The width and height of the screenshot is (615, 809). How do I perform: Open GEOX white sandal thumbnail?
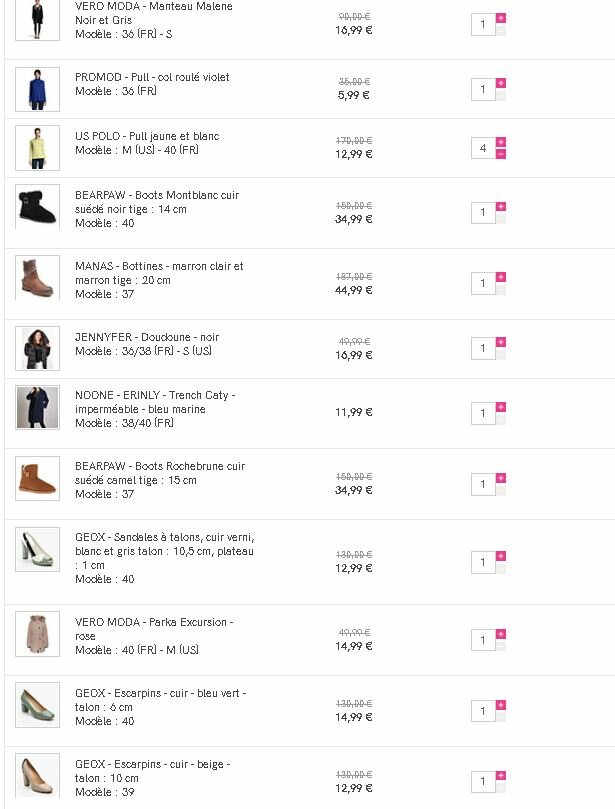[x=37, y=549]
